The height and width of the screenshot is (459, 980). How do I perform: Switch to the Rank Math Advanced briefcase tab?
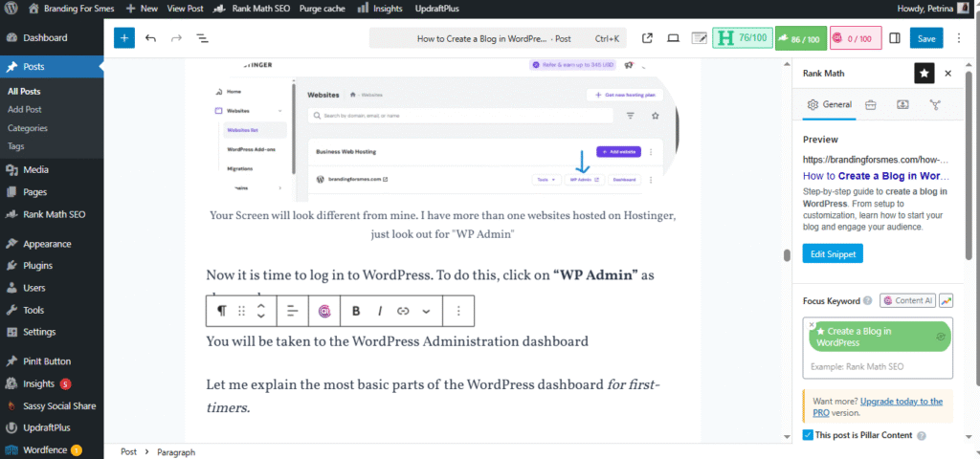coord(870,105)
